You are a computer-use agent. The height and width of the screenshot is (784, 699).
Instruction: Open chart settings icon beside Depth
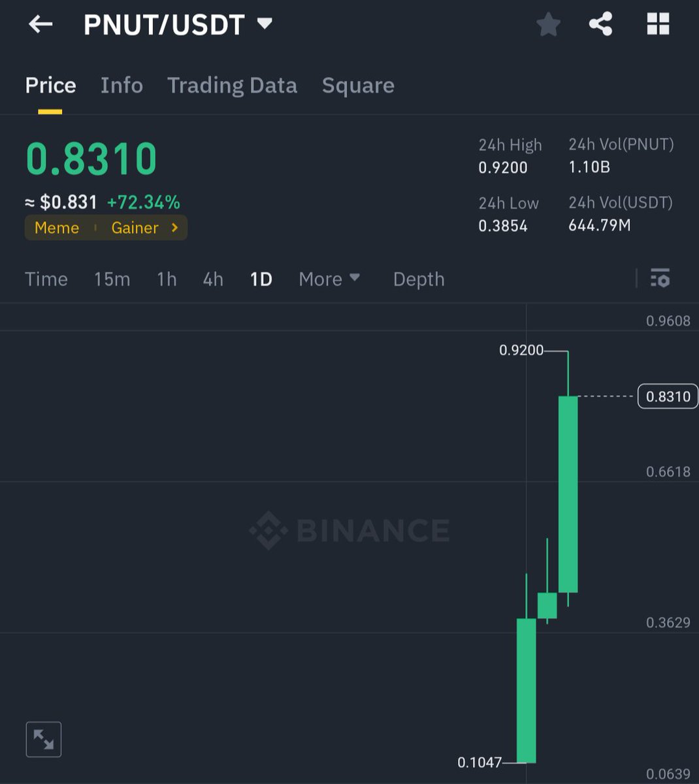660,278
